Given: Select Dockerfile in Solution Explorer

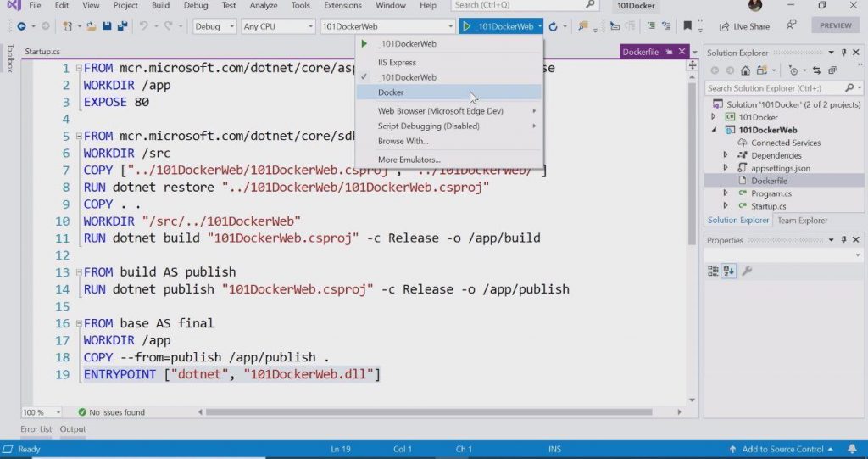Looking at the screenshot, I should click(x=784, y=181).
